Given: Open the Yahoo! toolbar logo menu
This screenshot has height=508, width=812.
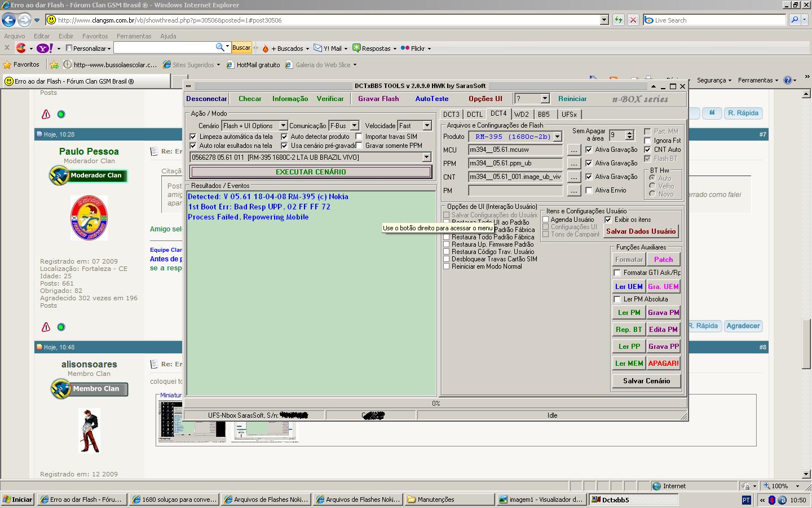Looking at the screenshot, I should (45, 49).
